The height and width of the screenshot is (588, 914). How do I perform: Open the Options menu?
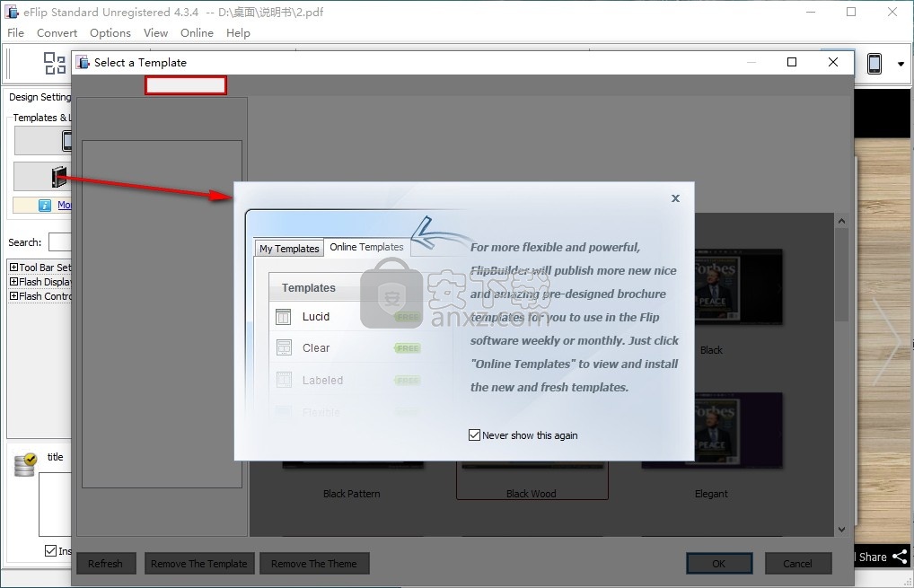110,33
